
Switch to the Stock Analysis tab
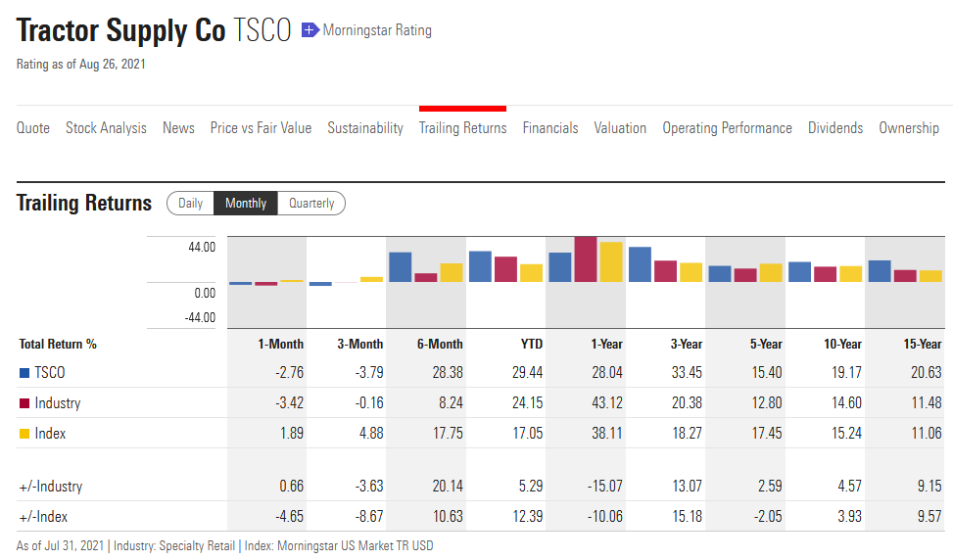pyautogui.click(x=106, y=128)
